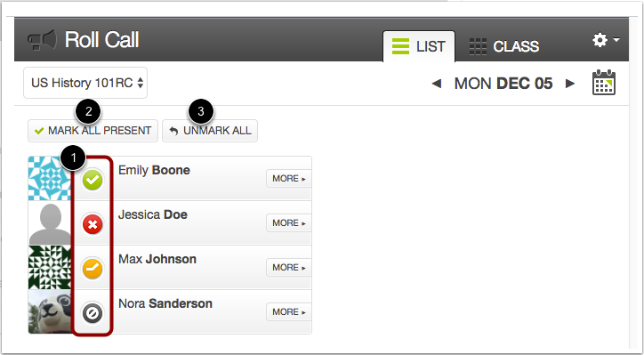The image size is (644, 355).
Task: Click the UNMARK ALL button
Action: (210, 131)
